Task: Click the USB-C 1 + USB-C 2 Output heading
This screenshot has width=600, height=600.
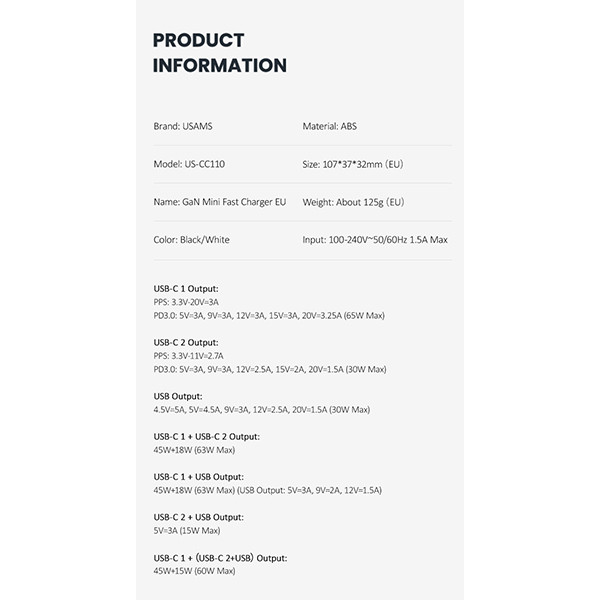Action: point(206,436)
